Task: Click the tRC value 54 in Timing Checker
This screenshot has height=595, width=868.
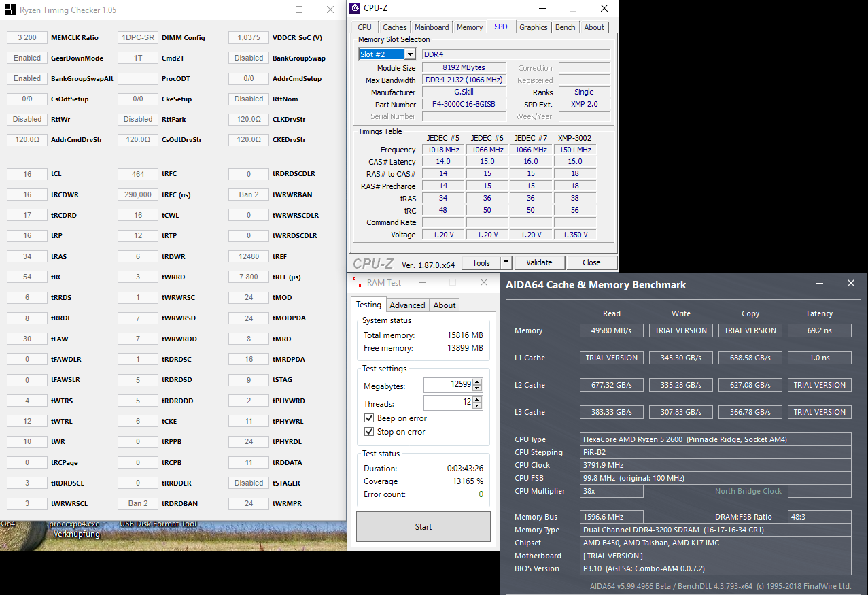Action: click(27, 277)
